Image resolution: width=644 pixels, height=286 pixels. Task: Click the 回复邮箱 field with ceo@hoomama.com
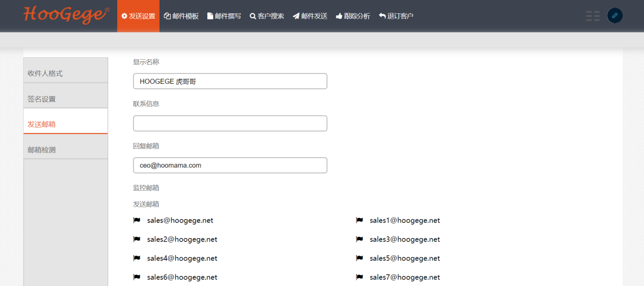230,165
